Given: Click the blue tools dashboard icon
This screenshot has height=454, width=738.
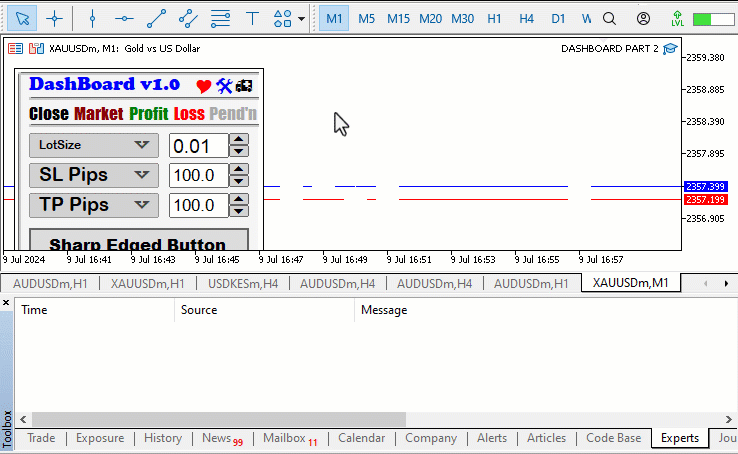Looking at the screenshot, I should click(x=225, y=86).
